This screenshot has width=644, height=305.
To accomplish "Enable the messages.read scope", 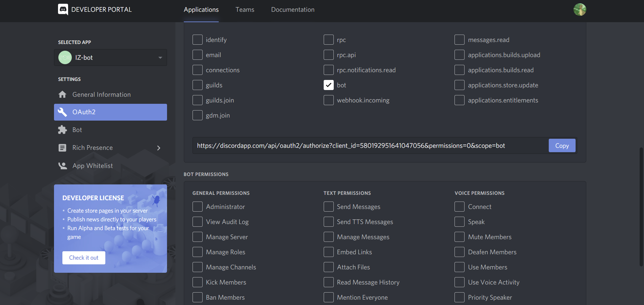I will [460, 40].
